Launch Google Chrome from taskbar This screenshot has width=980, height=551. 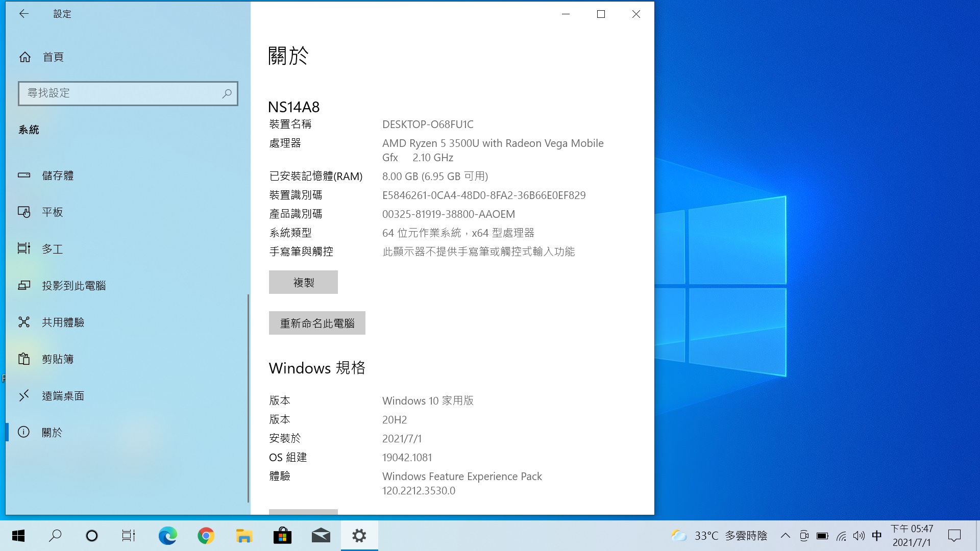[x=206, y=536]
